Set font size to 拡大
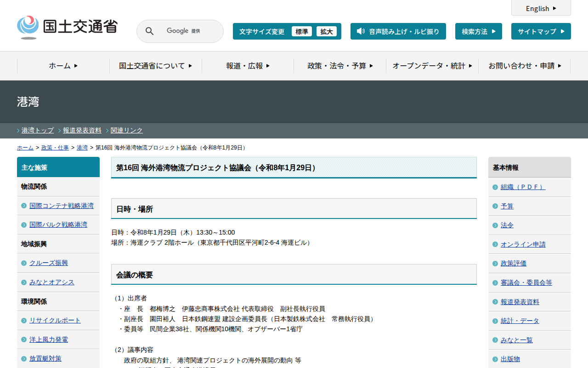 [327, 31]
